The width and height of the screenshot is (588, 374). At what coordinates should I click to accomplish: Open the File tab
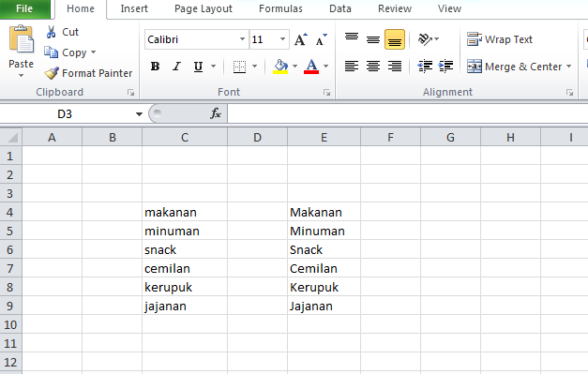(x=24, y=8)
